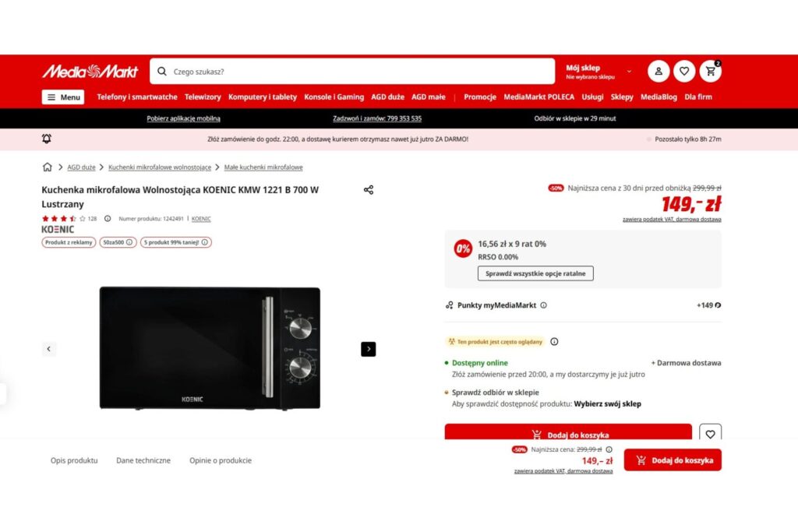Screen dimensions: 798x532
Task: Go to the home breadcrumb icon
Action: [48, 167]
